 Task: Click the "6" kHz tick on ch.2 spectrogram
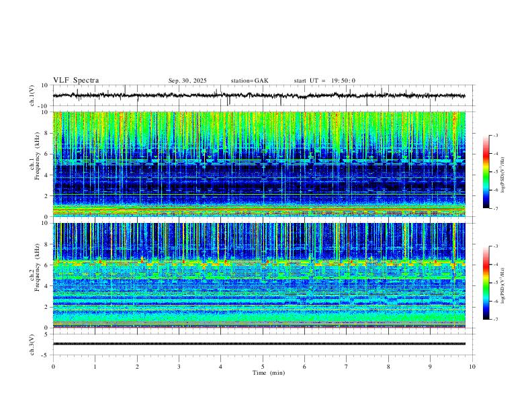47,265
